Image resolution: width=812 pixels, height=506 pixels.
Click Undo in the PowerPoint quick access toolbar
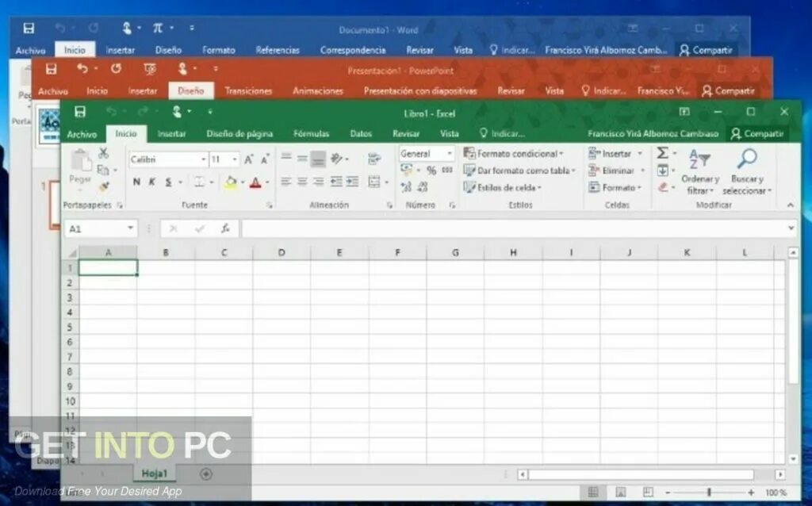point(82,68)
